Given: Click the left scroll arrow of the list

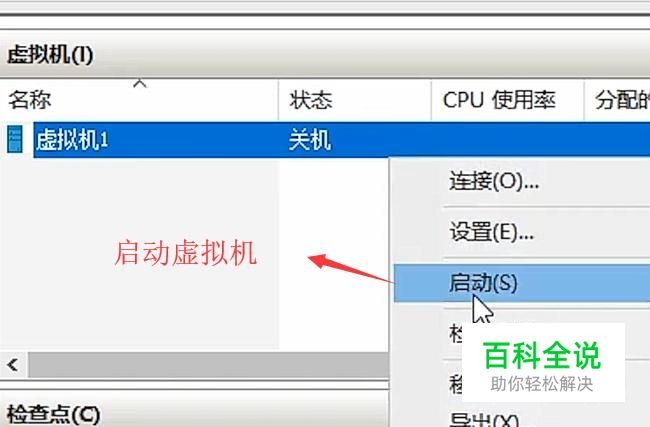Looking at the screenshot, I should click(x=13, y=365).
